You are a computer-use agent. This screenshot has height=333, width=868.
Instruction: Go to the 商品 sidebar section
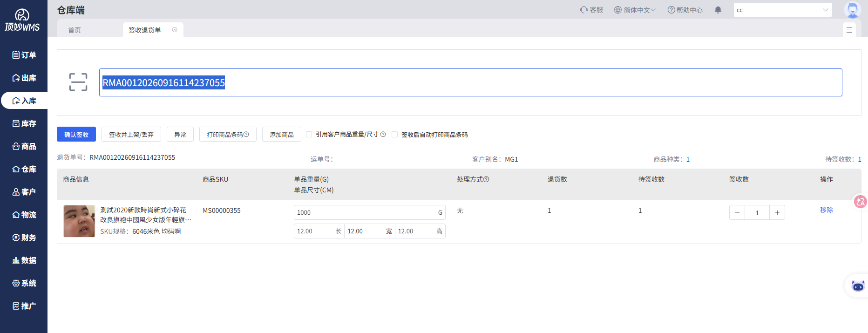coord(24,146)
